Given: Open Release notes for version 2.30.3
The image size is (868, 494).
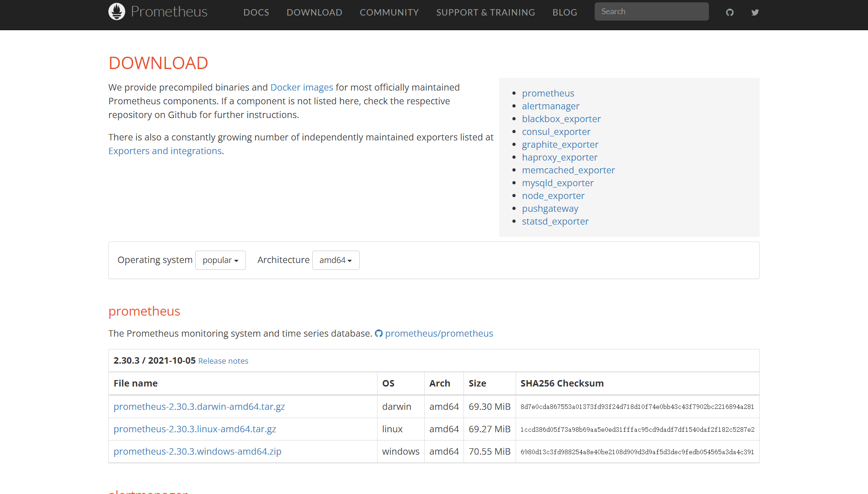Looking at the screenshot, I should pos(223,361).
